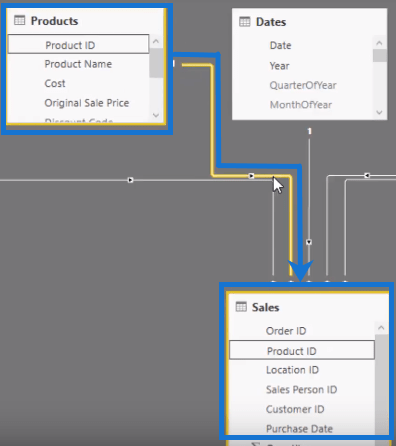Click the Sales table grid icon
Viewport: 396px width, 446px height.
click(x=241, y=307)
